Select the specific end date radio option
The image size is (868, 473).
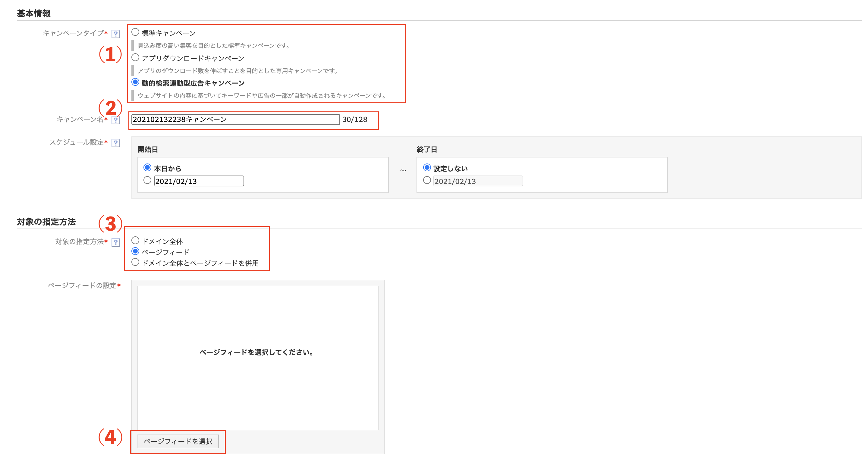[x=427, y=181]
